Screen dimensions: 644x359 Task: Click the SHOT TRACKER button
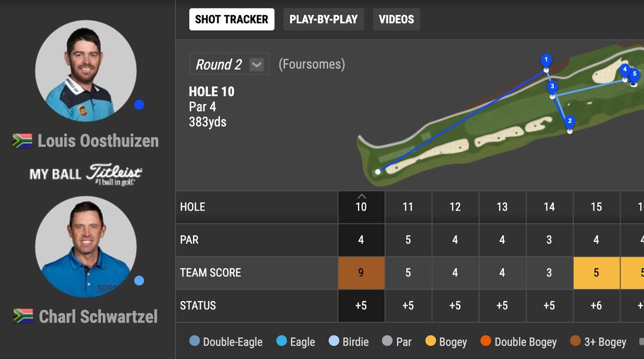click(231, 19)
